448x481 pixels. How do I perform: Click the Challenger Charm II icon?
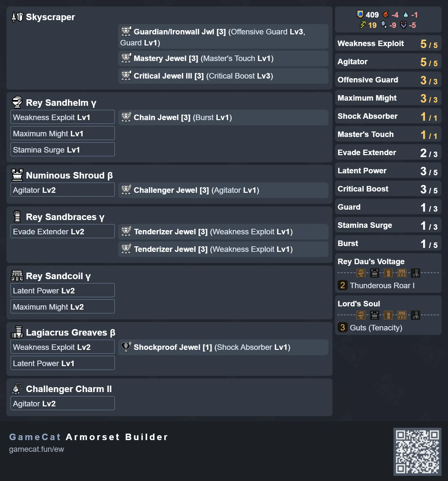17,388
